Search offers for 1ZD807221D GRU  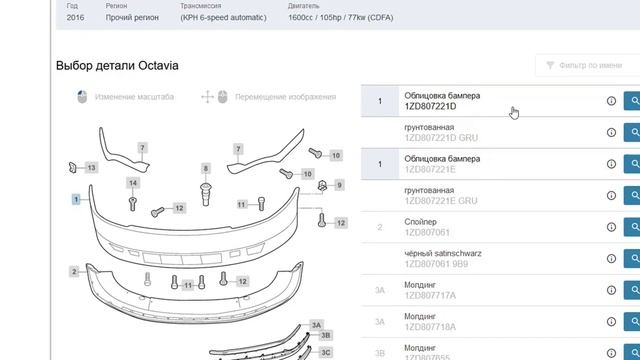(x=632, y=132)
